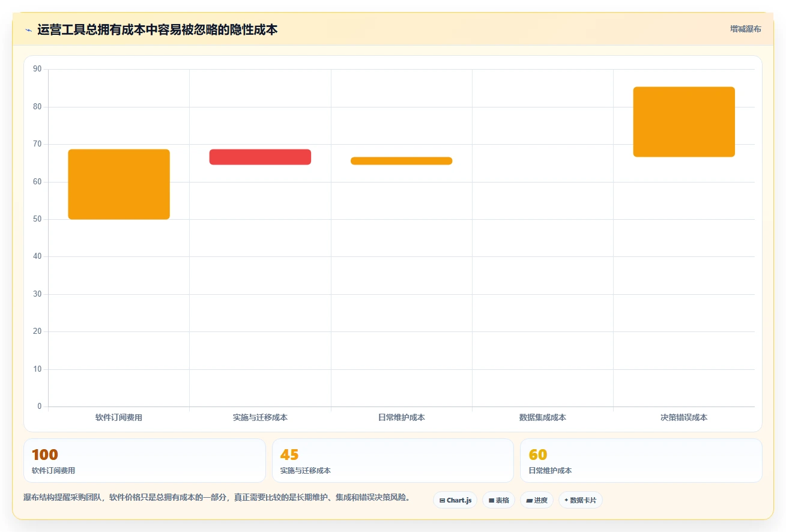
Task: Open the 100 软件订阅费用 data card
Action: point(144,461)
